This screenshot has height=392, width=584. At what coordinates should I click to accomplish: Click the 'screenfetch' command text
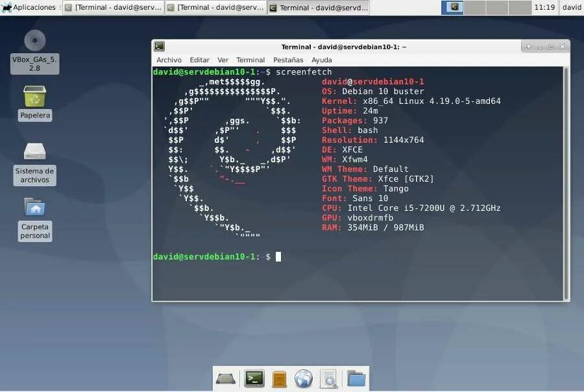click(x=304, y=72)
